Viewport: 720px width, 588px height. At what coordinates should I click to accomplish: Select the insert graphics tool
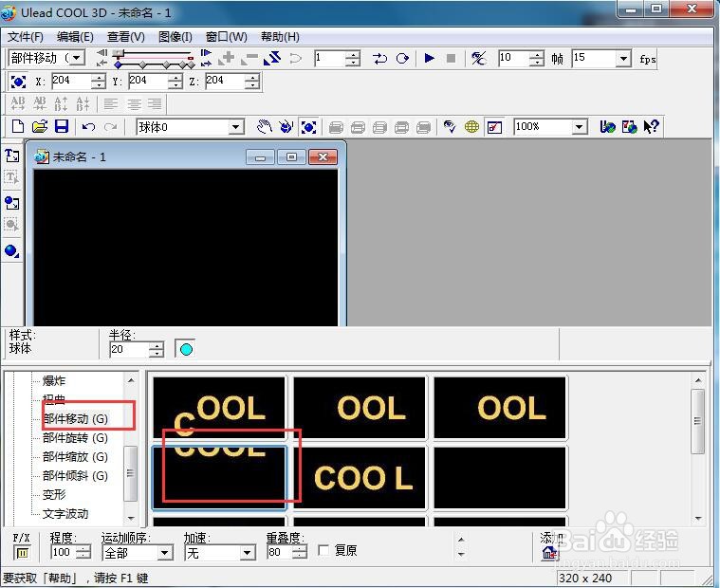click(x=12, y=202)
